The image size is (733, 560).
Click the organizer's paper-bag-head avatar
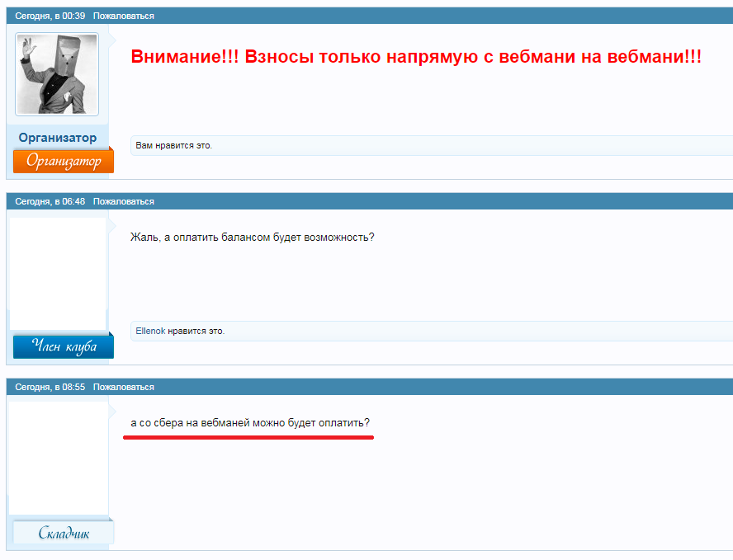coord(57,74)
